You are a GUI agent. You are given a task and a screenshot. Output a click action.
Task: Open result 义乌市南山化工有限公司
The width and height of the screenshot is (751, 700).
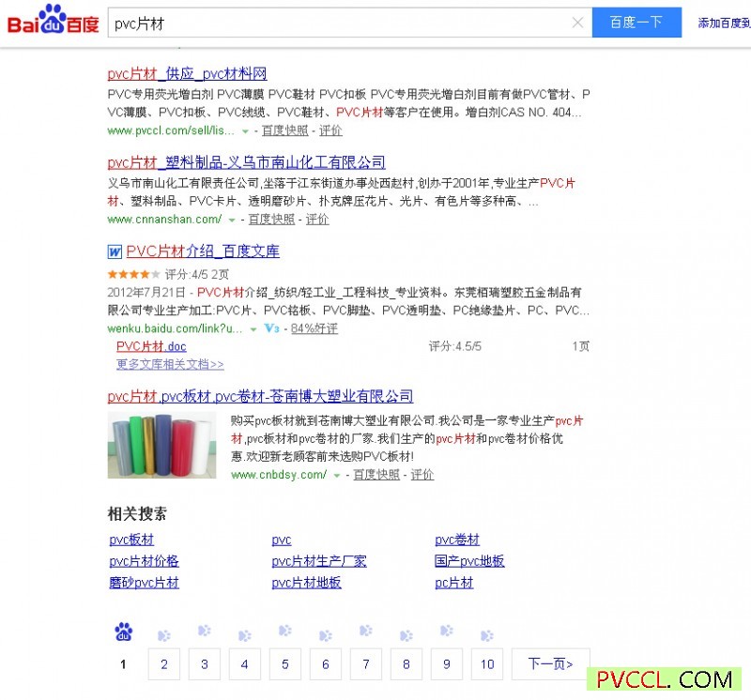click(x=246, y=162)
